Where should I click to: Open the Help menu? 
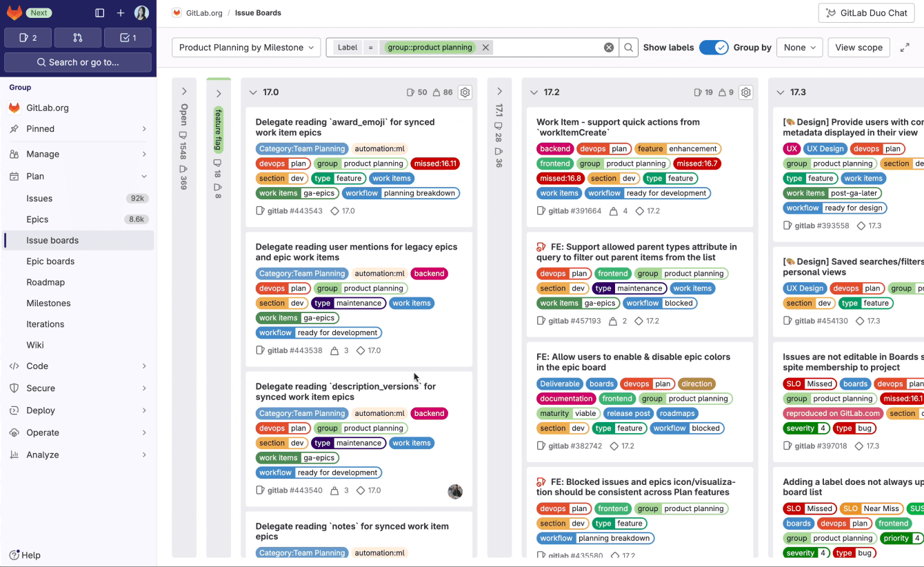pos(25,555)
